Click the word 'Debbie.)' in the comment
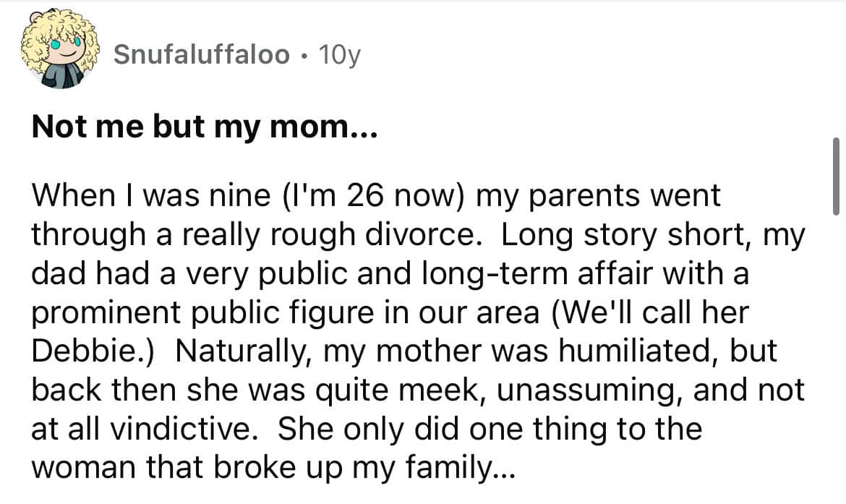846x504 pixels. click(x=94, y=351)
